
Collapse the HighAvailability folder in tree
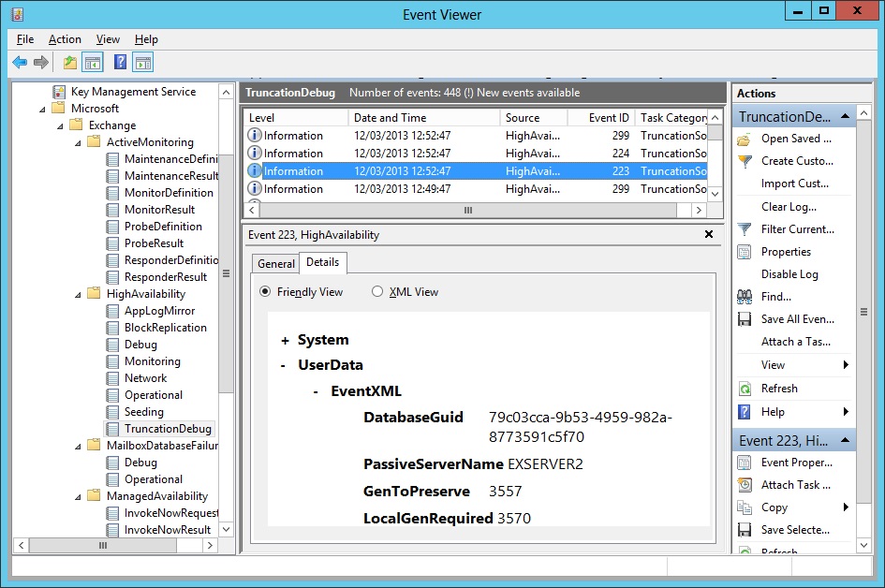tap(81, 294)
